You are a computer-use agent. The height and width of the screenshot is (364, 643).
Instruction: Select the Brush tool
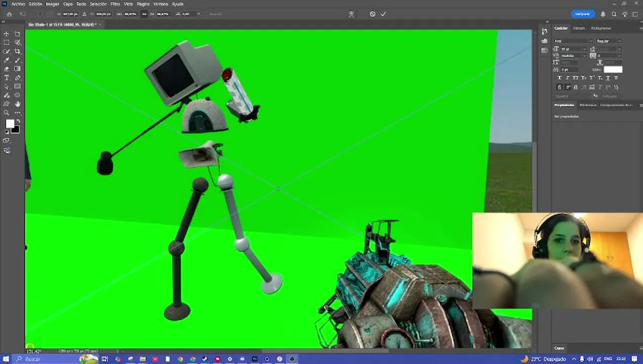pos(18,60)
